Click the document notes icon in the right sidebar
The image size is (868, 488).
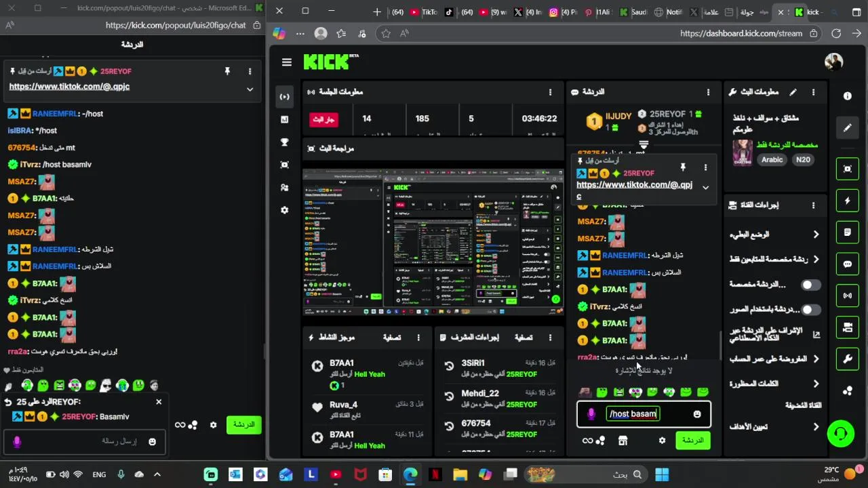click(x=847, y=232)
